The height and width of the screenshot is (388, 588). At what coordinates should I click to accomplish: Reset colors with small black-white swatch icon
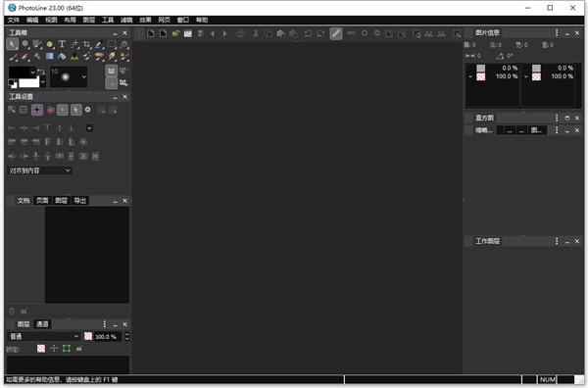click(x=12, y=83)
